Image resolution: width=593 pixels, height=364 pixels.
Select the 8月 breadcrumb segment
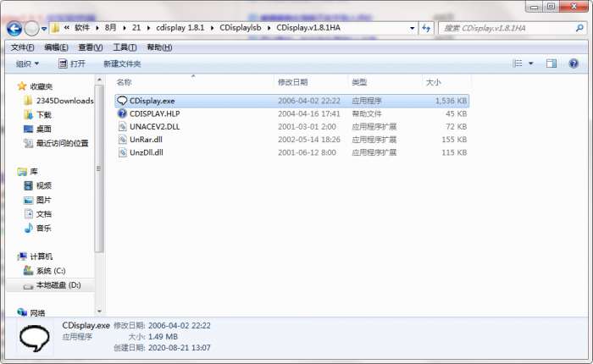110,28
